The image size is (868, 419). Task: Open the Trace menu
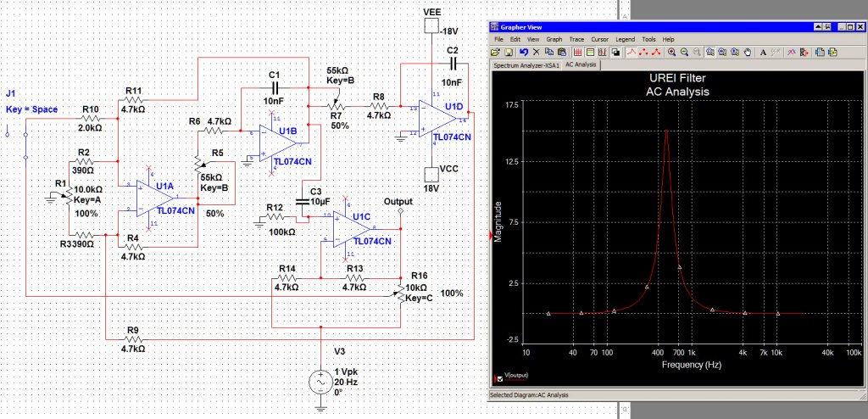coord(576,39)
